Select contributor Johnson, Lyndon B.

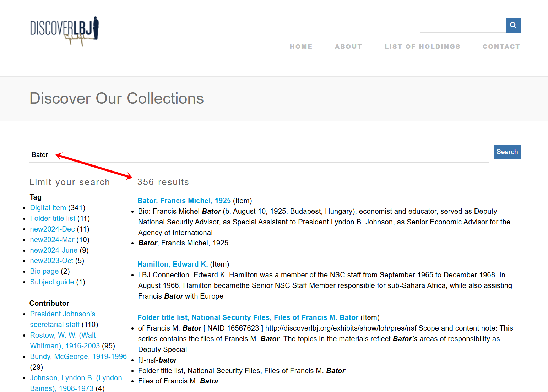click(x=76, y=383)
